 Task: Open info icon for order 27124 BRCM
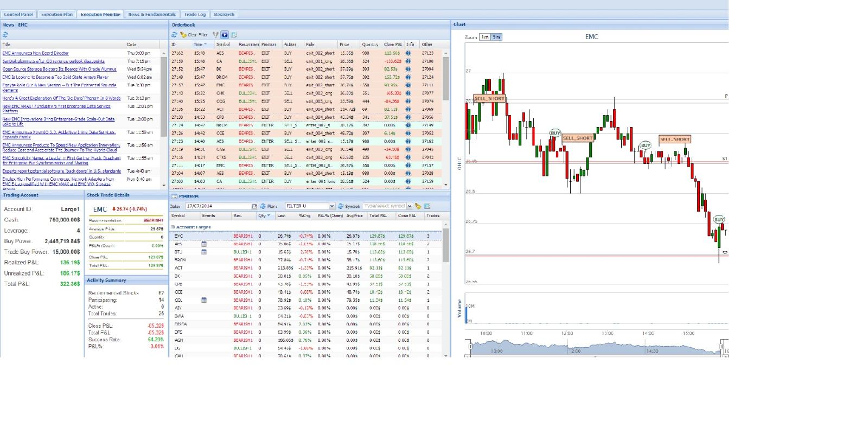408,77
